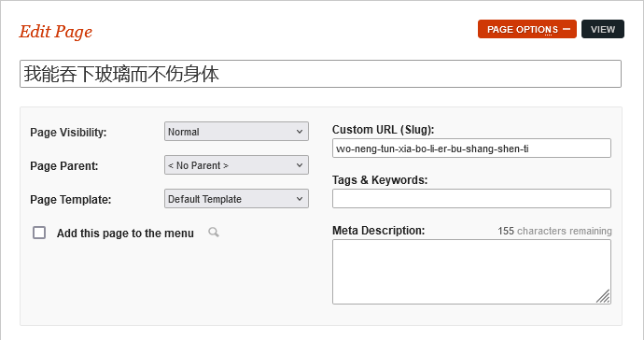The image size is (644, 340).
Task: Click the 'Page Template:' label
Action: click(71, 200)
